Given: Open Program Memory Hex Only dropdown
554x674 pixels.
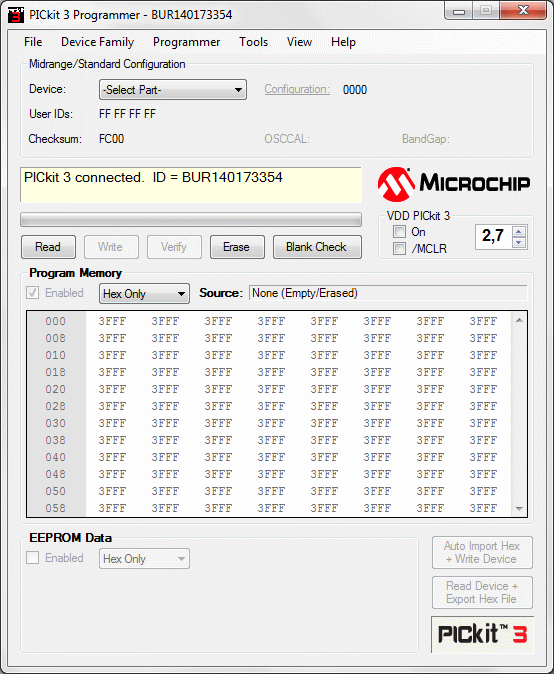Looking at the screenshot, I should (x=144, y=294).
